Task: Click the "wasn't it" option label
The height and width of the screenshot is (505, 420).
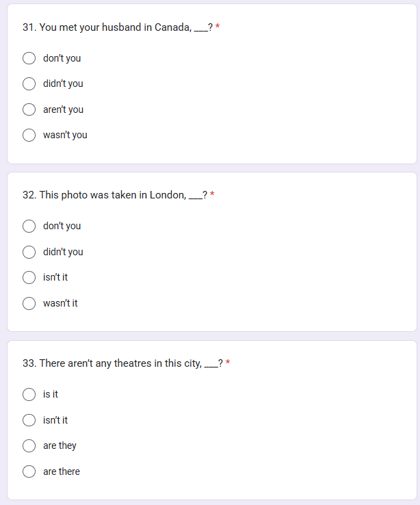Action: (x=60, y=303)
